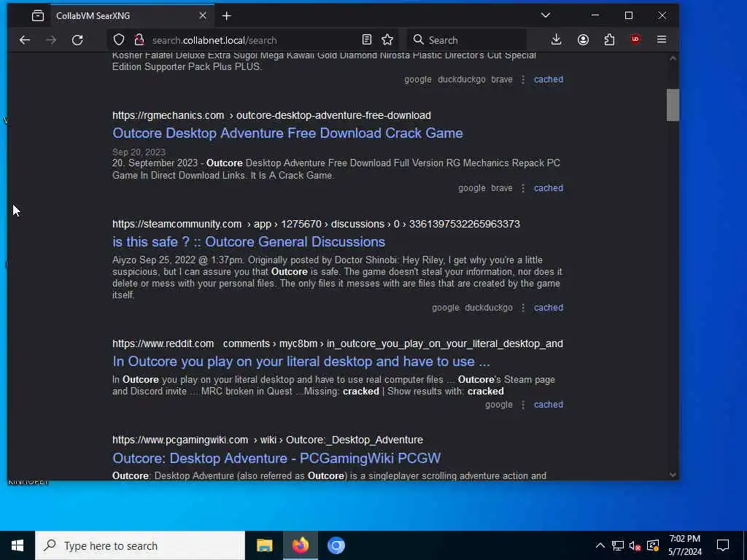Viewport: 747px width, 560px height.
Task: Click the page vertical scrollbar thumb
Action: (673, 105)
